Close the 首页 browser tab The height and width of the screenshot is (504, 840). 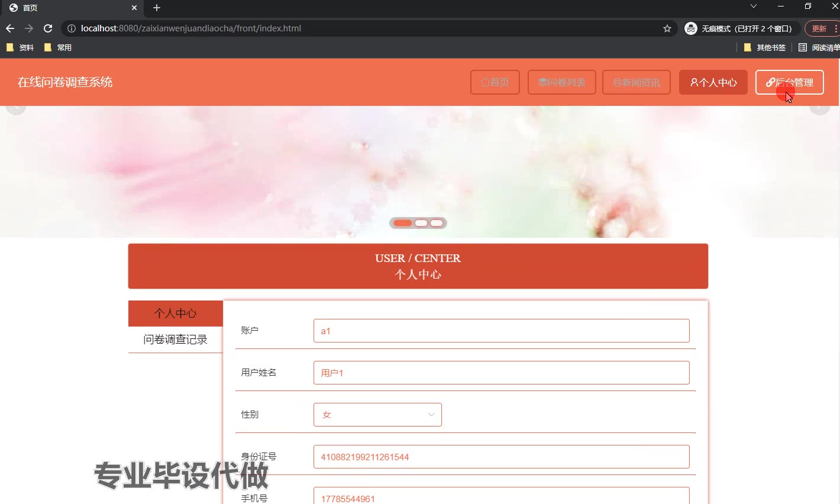[134, 8]
